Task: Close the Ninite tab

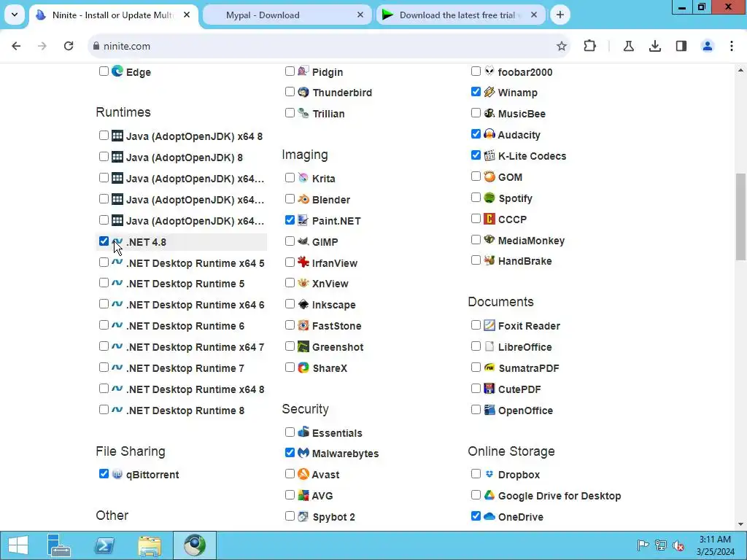Action: 187,15
